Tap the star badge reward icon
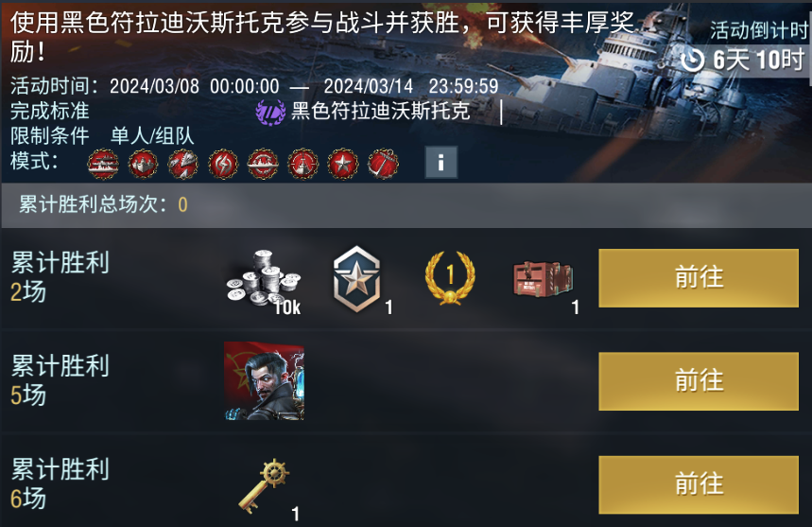The image size is (812, 527). coord(356,279)
